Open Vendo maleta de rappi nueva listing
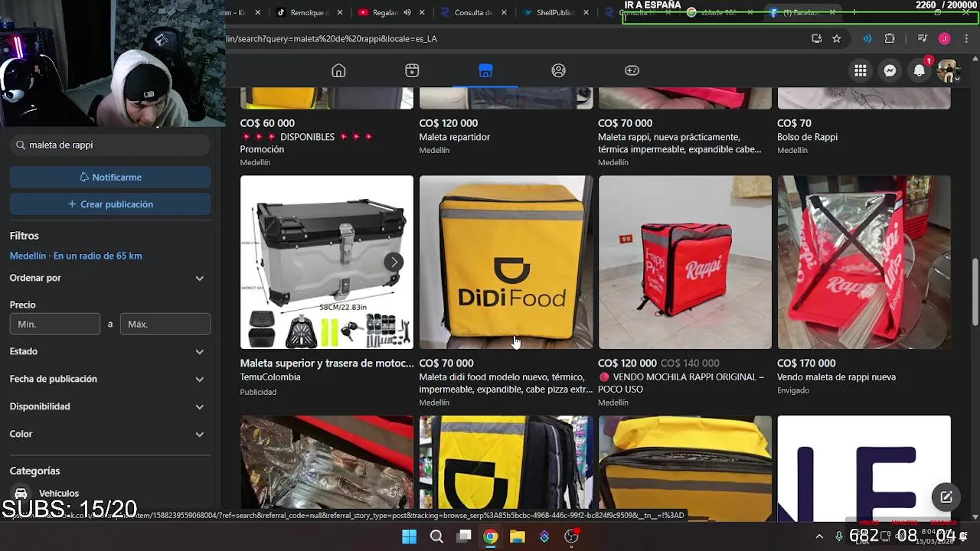Screen dimensions: 980x551 tap(836, 377)
